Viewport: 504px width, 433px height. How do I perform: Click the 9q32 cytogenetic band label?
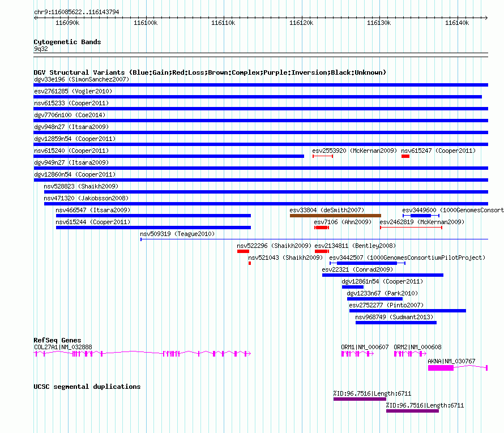pyautogui.click(x=41, y=49)
